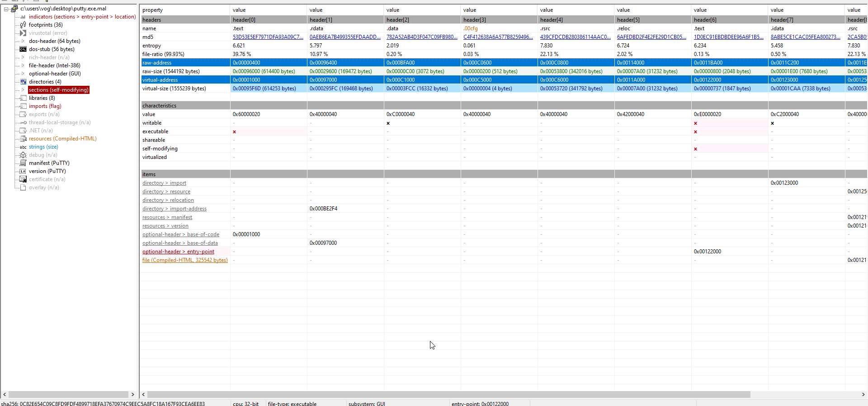Follow the directory > resource link

tap(166, 191)
